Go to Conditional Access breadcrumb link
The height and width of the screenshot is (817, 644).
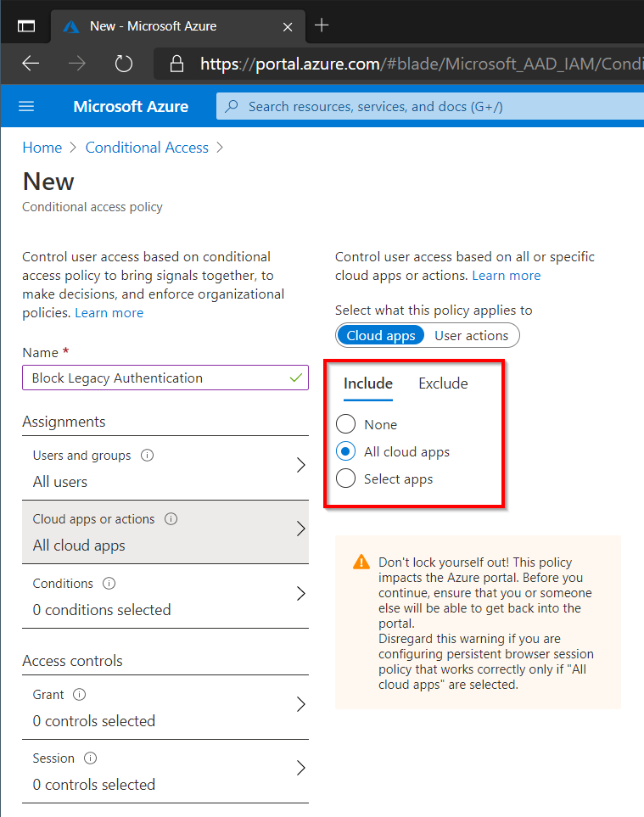tap(147, 148)
